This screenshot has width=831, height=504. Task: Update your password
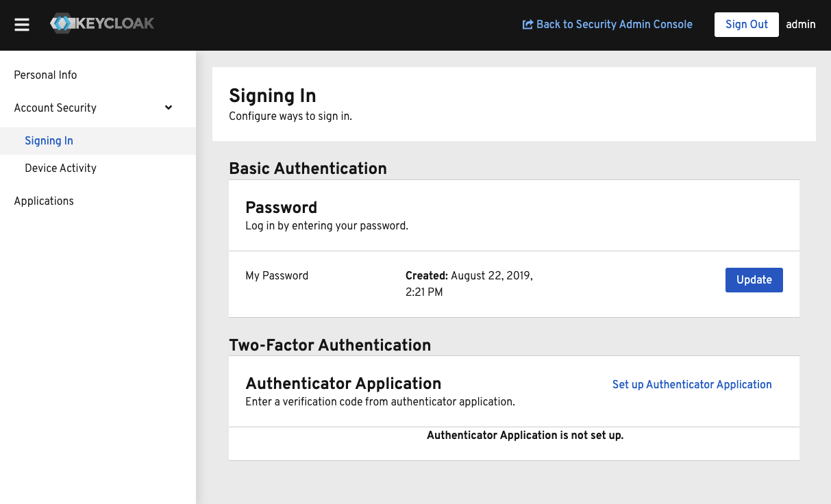754,279
